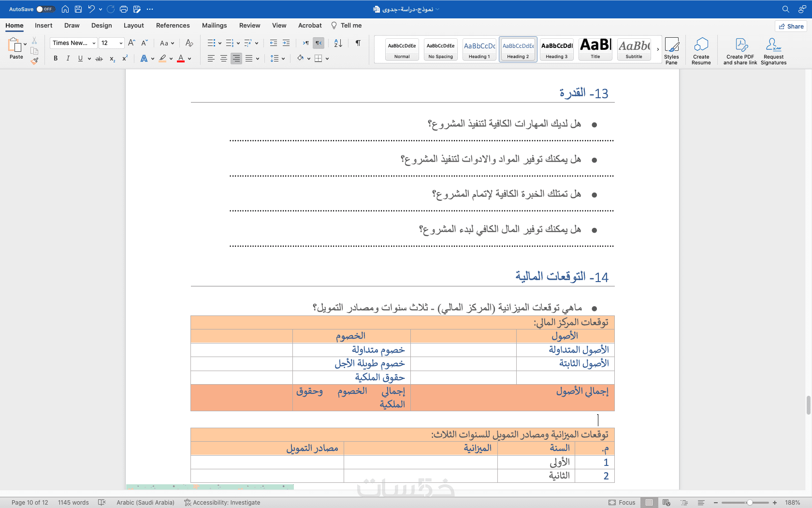Click the Focus mode button

click(622, 503)
